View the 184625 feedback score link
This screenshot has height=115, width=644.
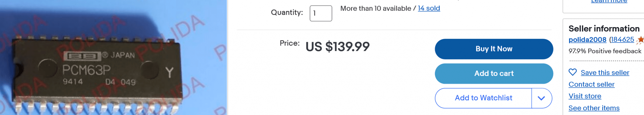pos(623,40)
